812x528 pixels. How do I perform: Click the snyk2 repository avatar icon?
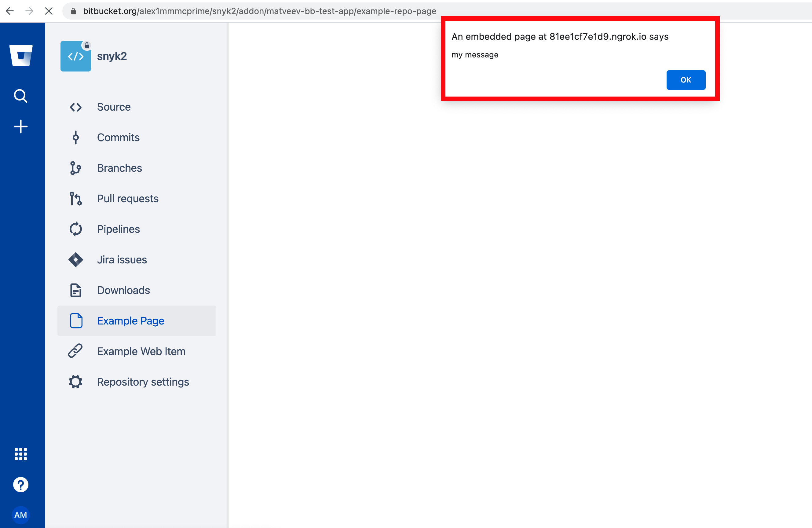pyautogui.click(x=76, y=56)
